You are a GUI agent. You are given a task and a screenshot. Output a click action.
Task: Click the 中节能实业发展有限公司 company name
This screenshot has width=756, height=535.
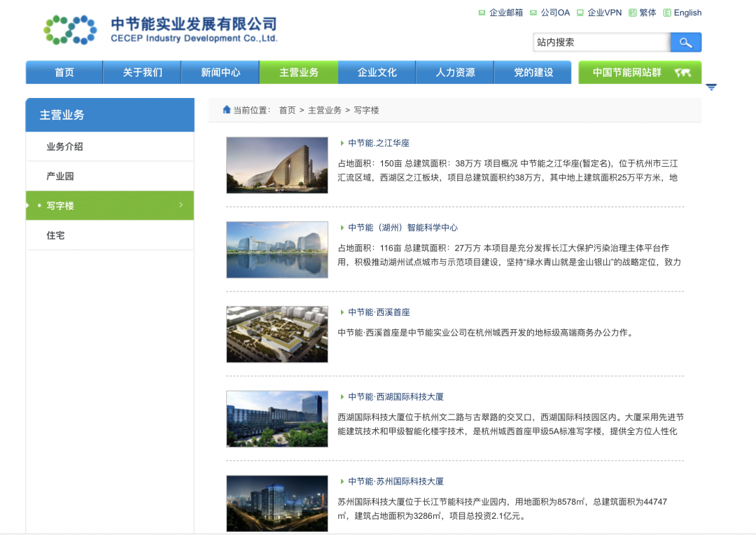194,24
